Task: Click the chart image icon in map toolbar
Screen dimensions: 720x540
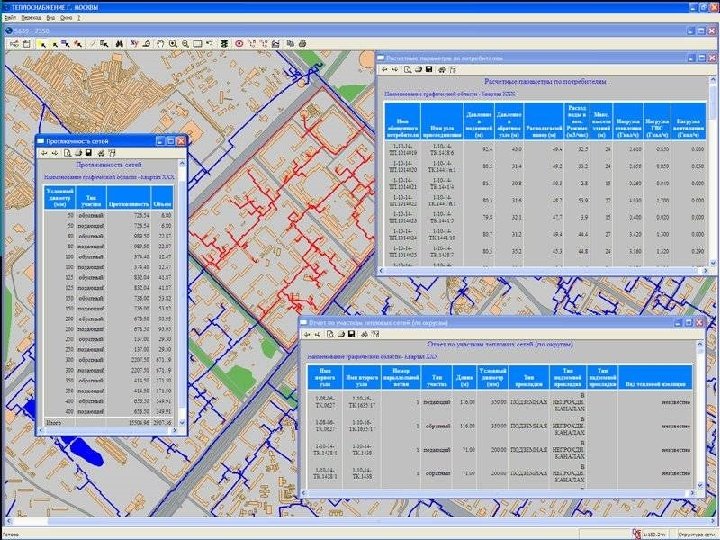Action: pyautogui.click(x=276, y=44)
